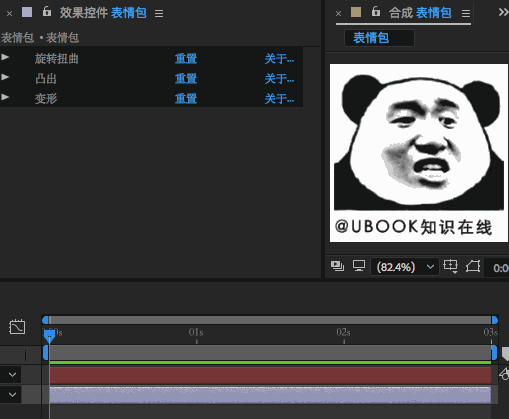Viewport: 509px width, 419px height.
Task: Click the 表情包 composition breadcrumb button
Action: [379, 38]
